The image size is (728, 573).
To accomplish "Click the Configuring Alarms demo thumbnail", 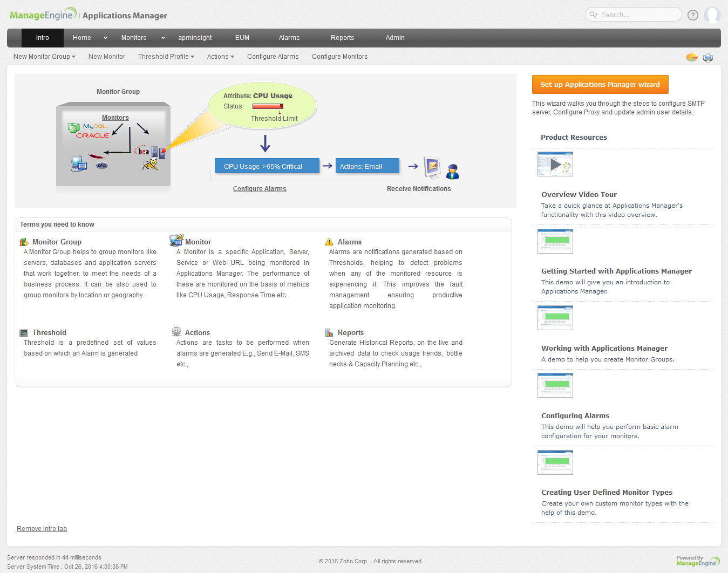I will point(555,385).
